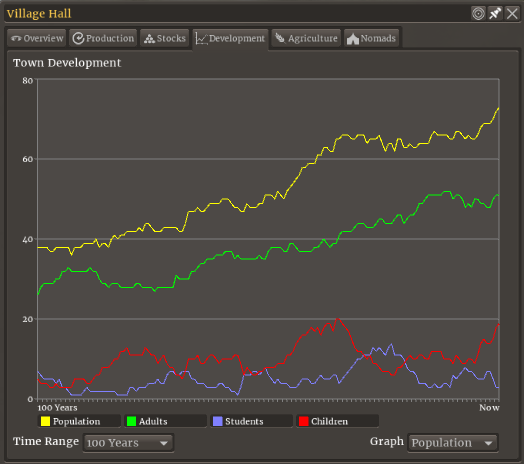Switch to the Agriculture tab
Screen dimensions: 524x464
[x=306, y=38]
